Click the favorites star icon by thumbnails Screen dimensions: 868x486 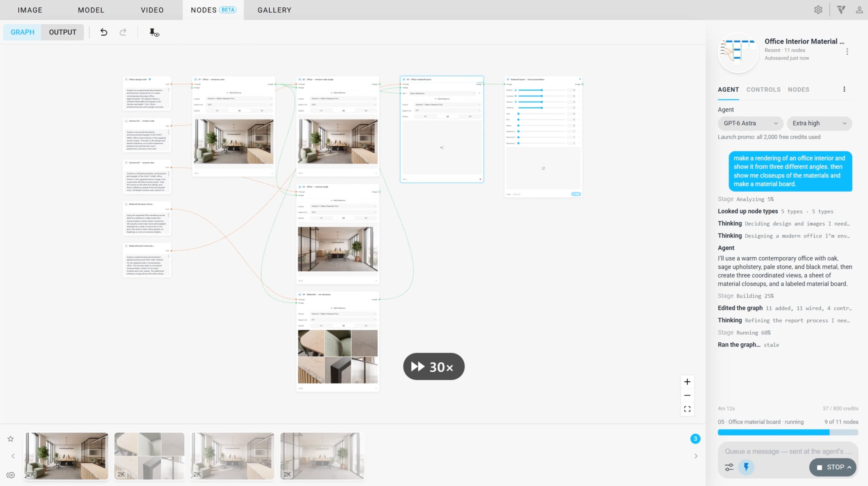point(11,439)
